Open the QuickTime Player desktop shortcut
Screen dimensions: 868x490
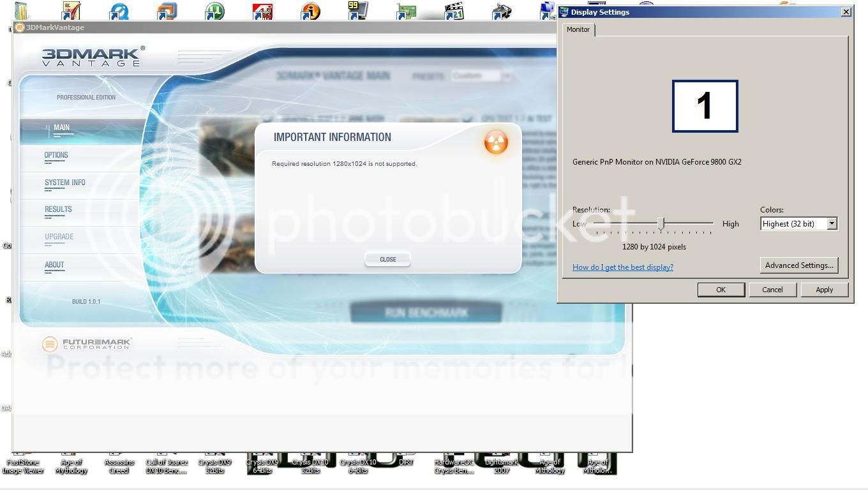119,11
